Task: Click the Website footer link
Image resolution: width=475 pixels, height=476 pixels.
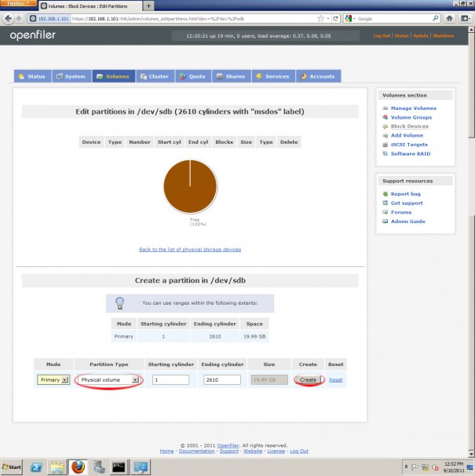Action: [253, 451]
